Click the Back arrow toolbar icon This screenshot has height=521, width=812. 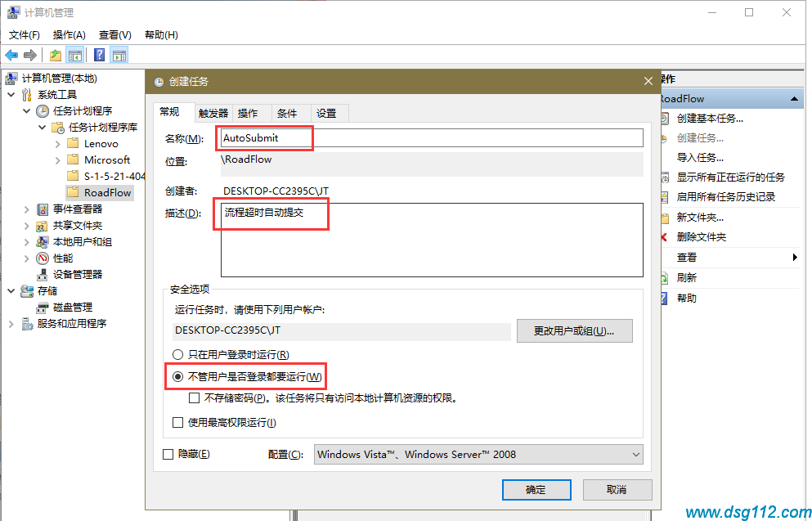coord(11,55)
